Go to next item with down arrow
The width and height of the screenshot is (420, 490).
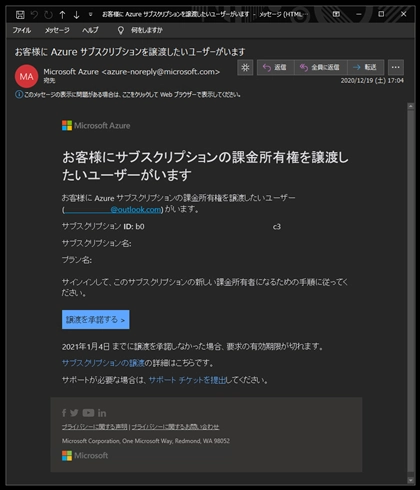[x=76, y=14]
